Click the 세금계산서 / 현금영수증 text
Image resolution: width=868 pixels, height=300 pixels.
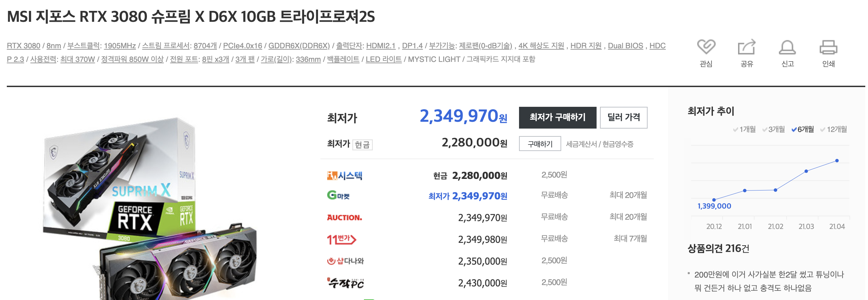[600, 144]
